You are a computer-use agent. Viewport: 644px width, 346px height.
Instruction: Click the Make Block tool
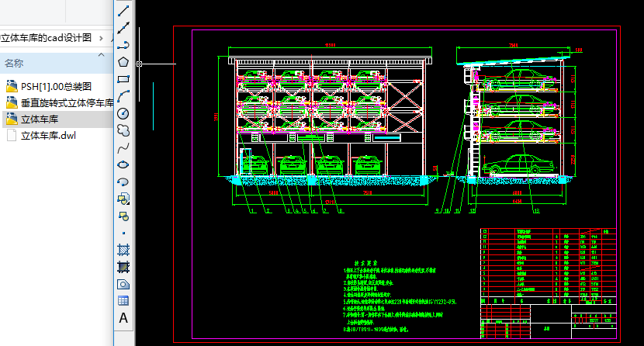123,216
